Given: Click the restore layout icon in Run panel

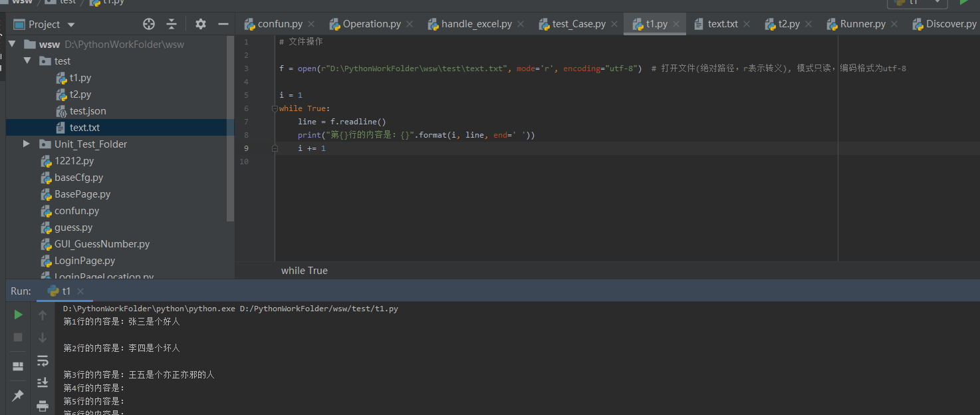Looking at the screenshot, I should pos(19,366).
